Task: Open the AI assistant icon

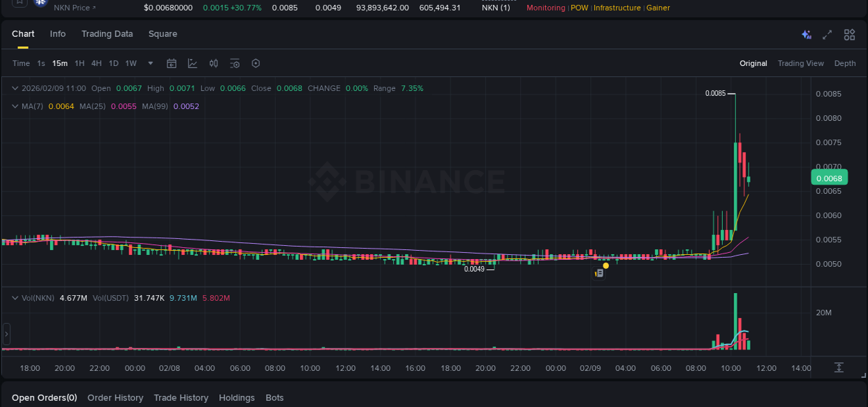Action: pos(806,34)
